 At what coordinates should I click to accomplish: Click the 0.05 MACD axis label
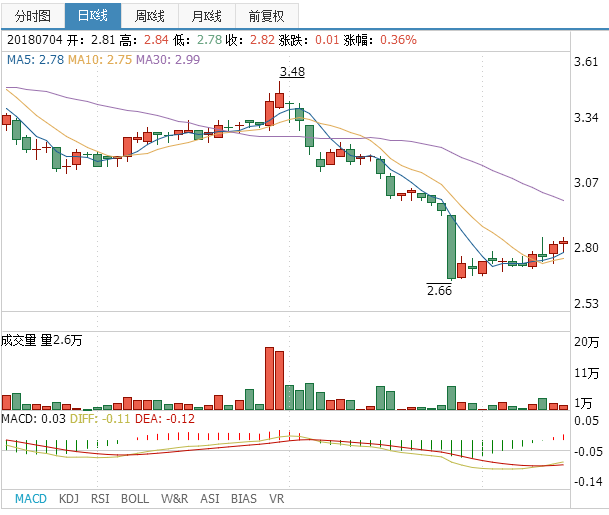pyautogui.click(x=586, y=421)
